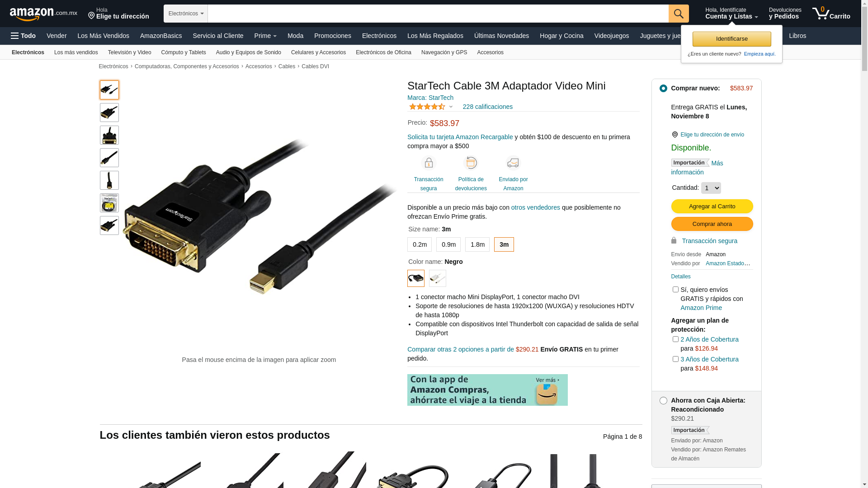The image size is (868, 488).
Task: Open the Todo hamburger menu
Action: 23,36
